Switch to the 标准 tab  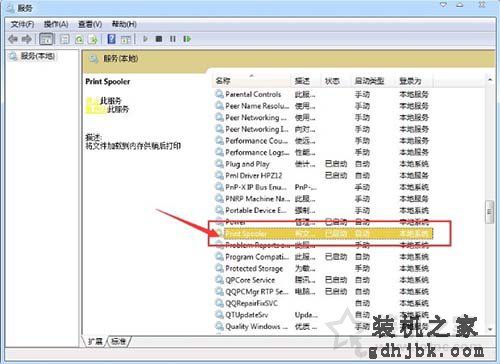pos(119,341)
